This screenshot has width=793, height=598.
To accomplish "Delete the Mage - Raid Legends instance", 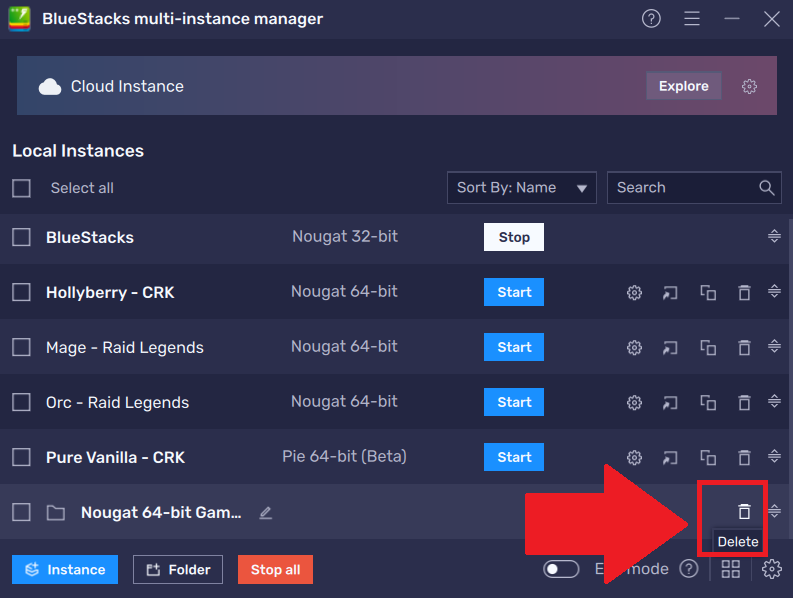I will [x=744, y=348].
